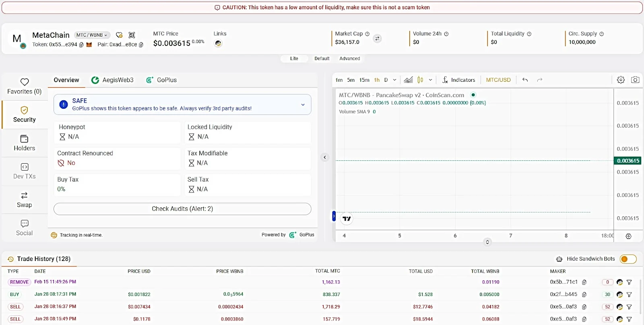Filter trades by maker 0x5b...71c1
The image size is (644, 325).
pyautogui.click(x=629, y=282)
